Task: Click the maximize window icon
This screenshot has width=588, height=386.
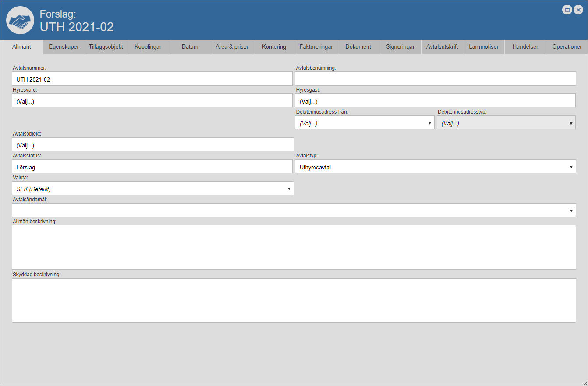Action: click(x=567, y=10)
